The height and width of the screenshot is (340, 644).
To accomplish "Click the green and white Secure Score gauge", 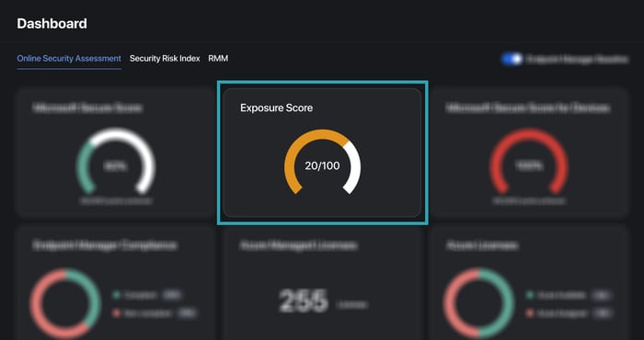I will [x=115, y=161].
